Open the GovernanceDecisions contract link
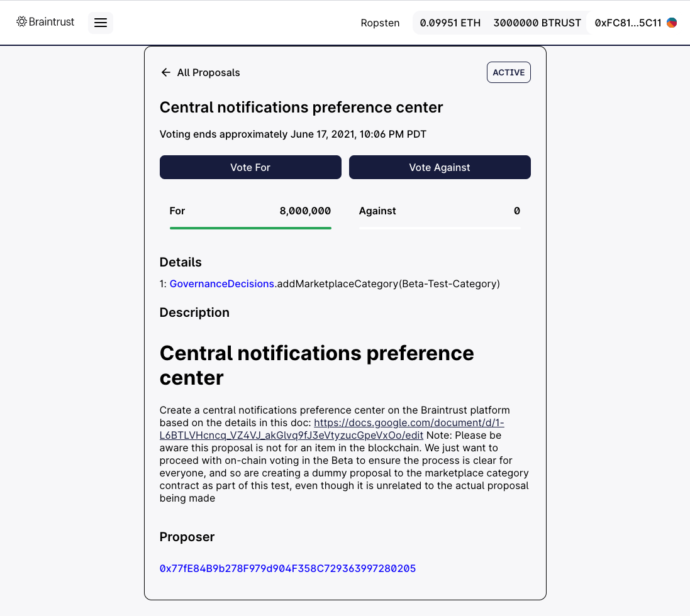The image size is (690, 616). (x=222, y=284)
